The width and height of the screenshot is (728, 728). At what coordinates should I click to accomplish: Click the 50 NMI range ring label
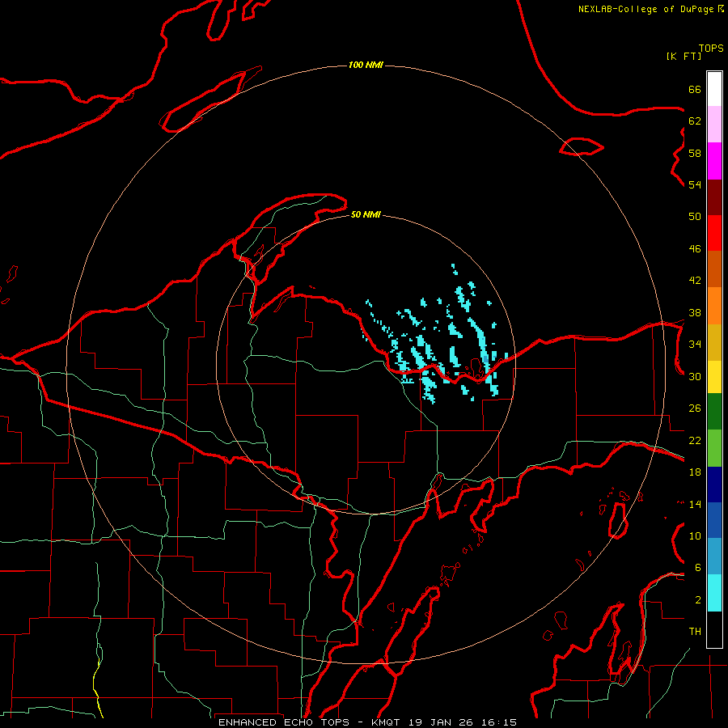tap(366, 214)
